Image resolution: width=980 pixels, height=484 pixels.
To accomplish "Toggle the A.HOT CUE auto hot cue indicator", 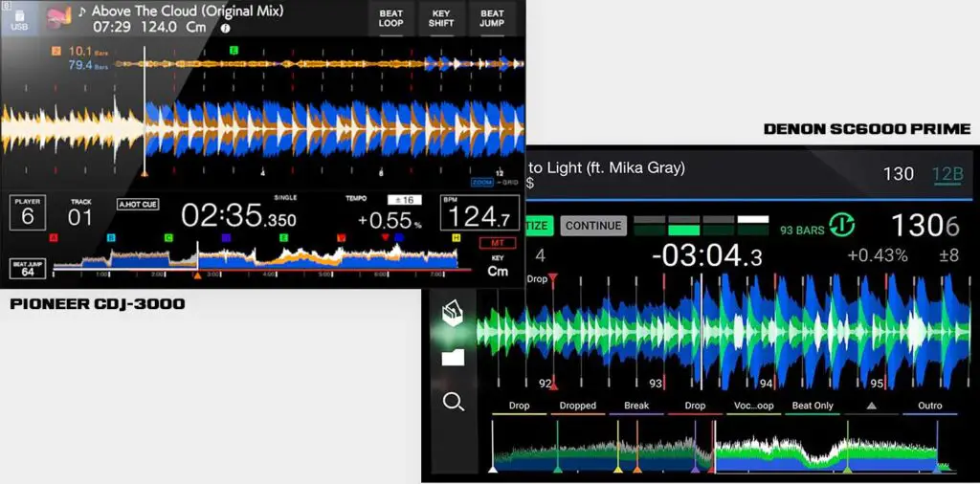I will (138, 204).
